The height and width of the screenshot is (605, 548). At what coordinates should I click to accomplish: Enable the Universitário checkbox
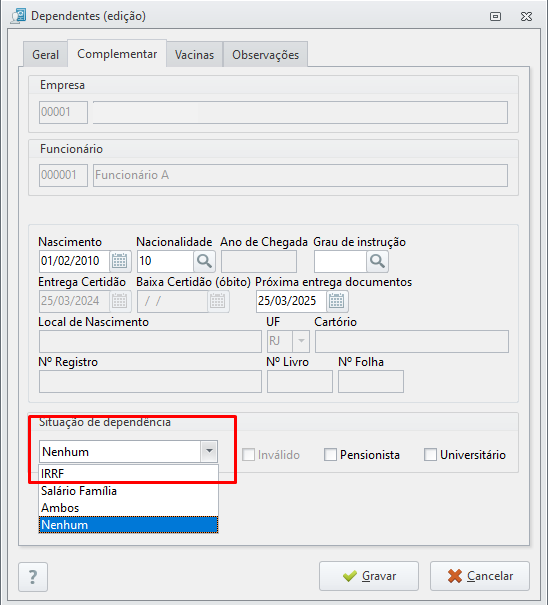pos(430,455)
